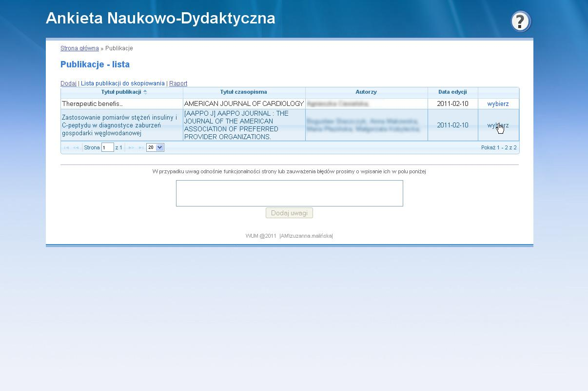Click the Strona page number field
The width and height of the screenshot is (588, 391).
click(x=108, y=147)
